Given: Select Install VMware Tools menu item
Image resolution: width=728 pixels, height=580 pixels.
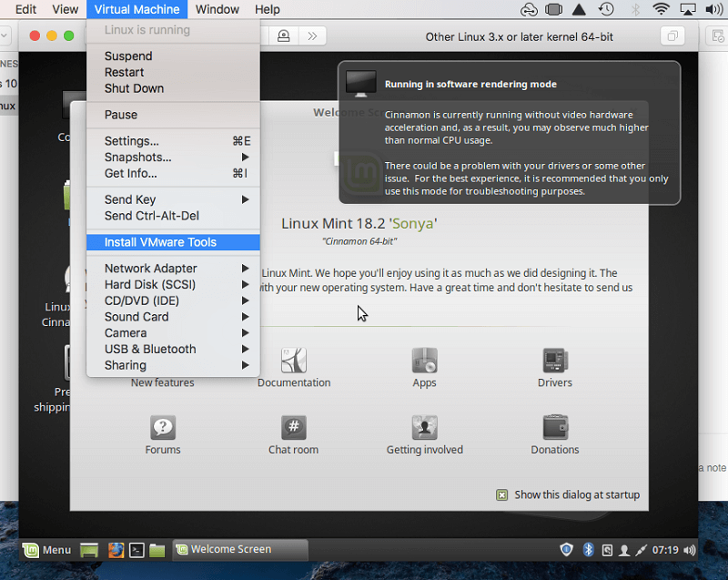Looking at the screenshot, I should 173,242.
